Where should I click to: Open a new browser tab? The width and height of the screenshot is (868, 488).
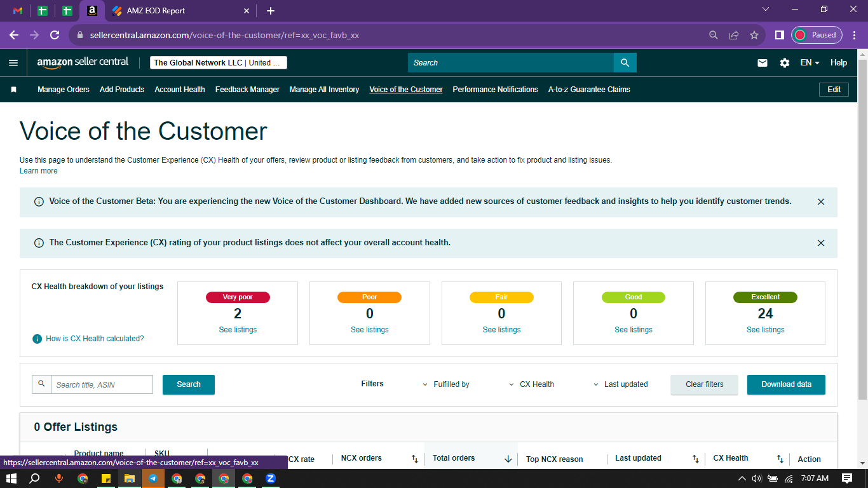[x=271, y=11]
